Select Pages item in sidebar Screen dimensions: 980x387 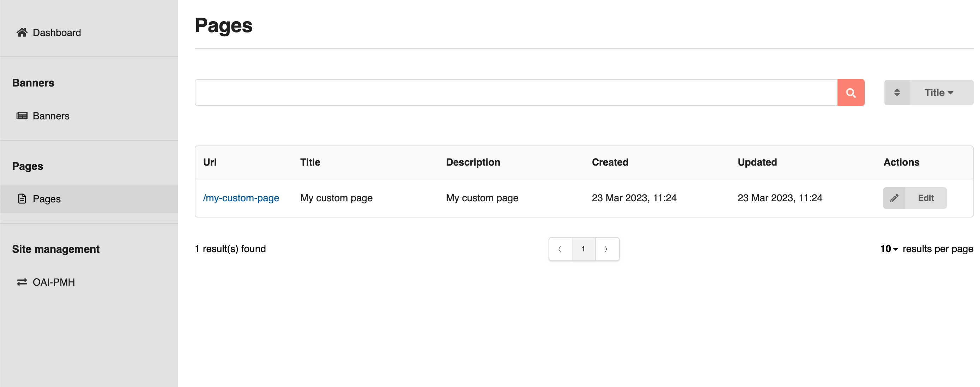click(x=47, y=199)
